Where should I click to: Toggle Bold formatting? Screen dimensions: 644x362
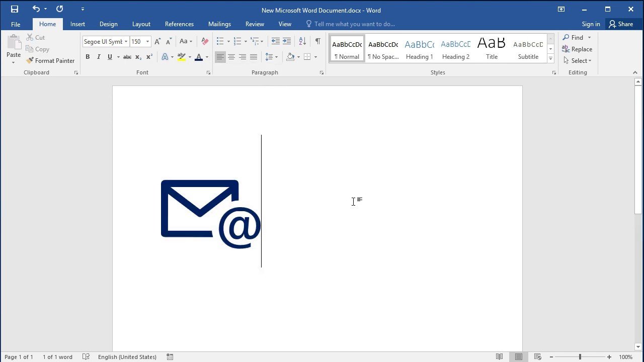(x=88, y=57)
